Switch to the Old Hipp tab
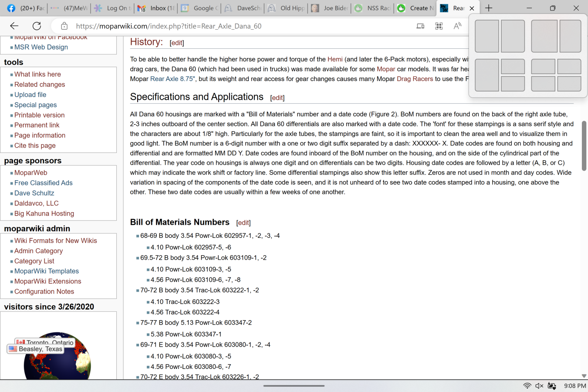The width and height of the screenshot is (588, 392). [286, 8]
